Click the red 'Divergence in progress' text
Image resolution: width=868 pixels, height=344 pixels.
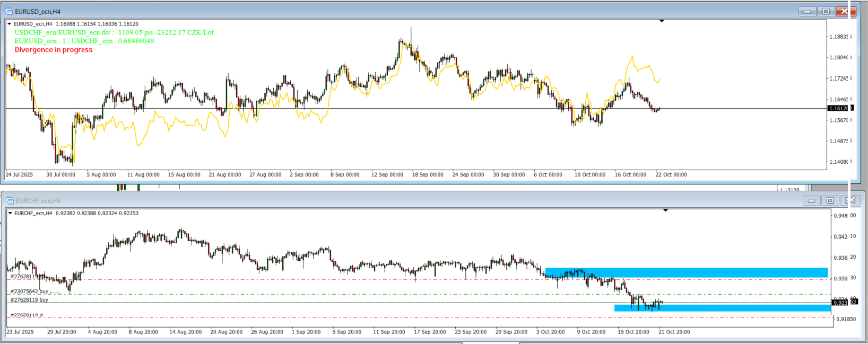coord(53,50)
